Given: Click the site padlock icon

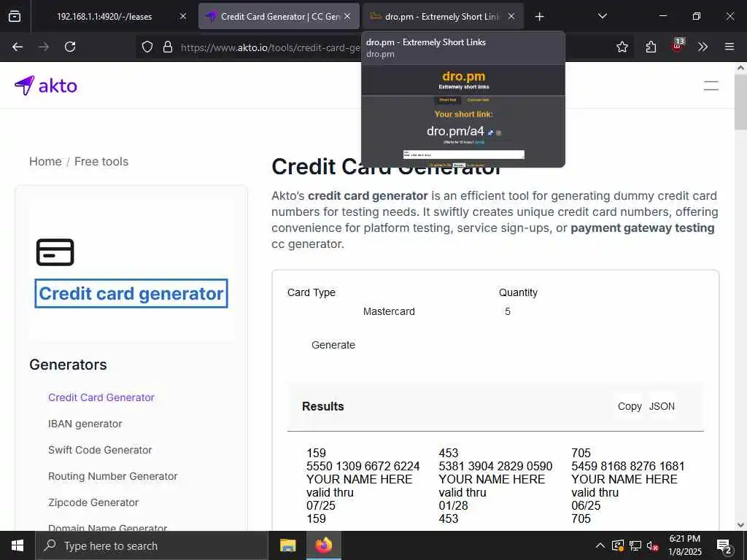Looking at the screenshot, I should tap(167, 47).
